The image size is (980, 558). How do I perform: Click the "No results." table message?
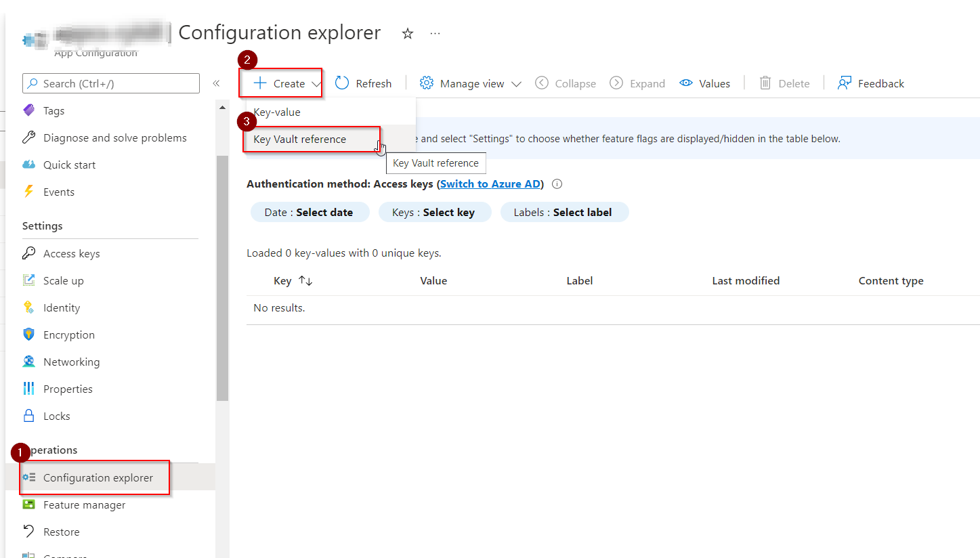[x=279, y=308]
